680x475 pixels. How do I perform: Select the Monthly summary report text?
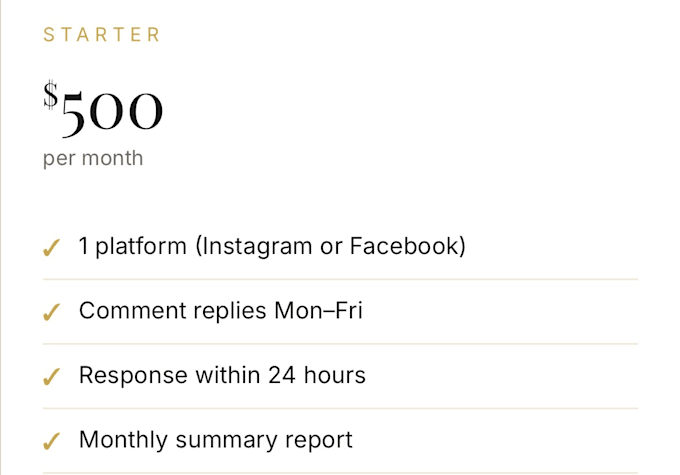tap(216, 439)
